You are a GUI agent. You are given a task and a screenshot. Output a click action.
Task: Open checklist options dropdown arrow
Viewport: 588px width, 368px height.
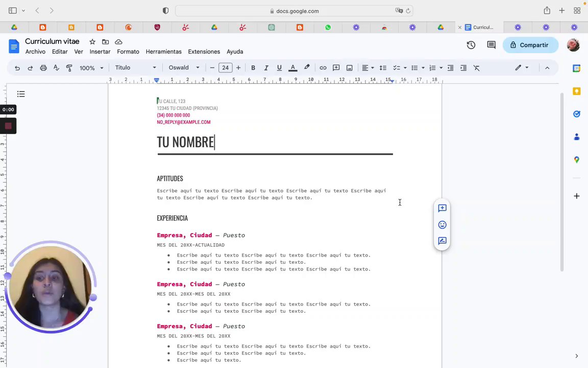pyautogui.click(x=405, y=68)
